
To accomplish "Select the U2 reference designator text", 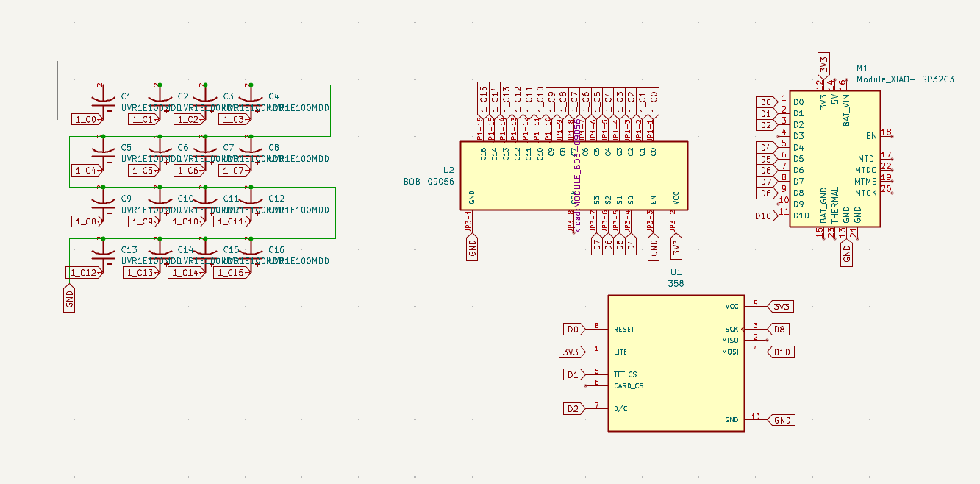I will (448, 169).
